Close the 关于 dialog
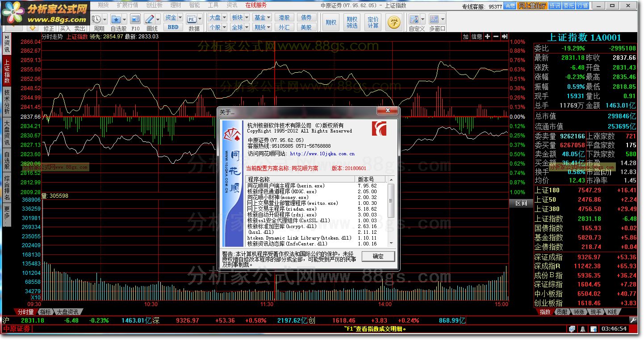 pos(388,111)
